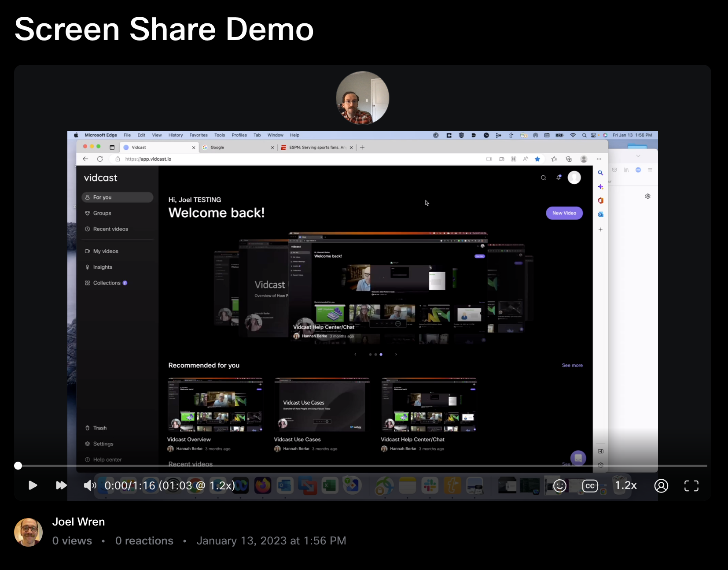Switch to the Google browser tab
728x570 pixels.
pyautogui.click(x=238, y=148)
